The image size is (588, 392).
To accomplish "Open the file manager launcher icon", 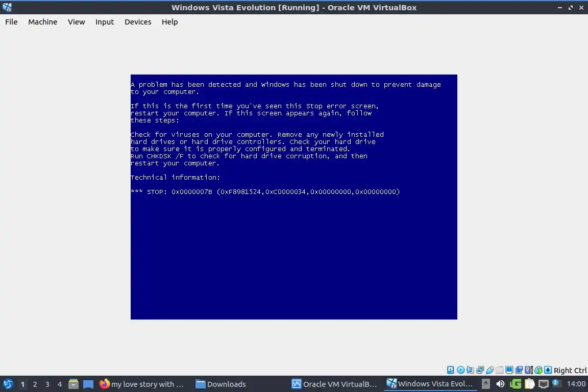I will click(x=73, y=384).
